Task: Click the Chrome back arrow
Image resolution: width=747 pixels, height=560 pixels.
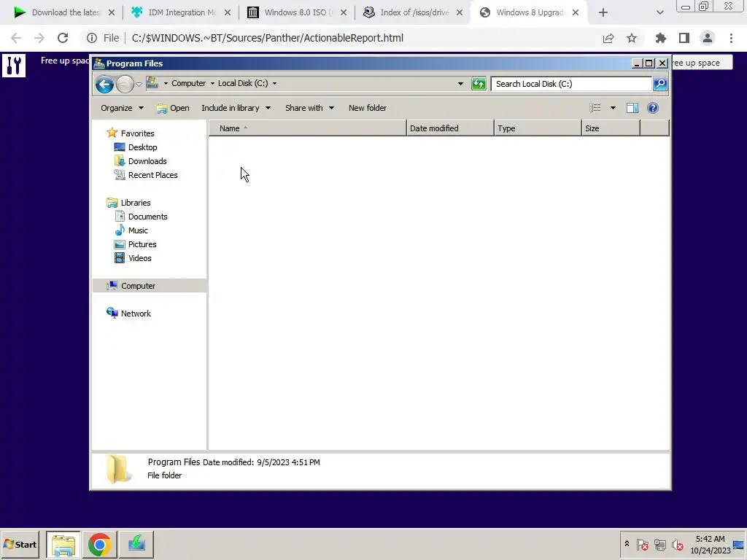Action: point(16,38)
